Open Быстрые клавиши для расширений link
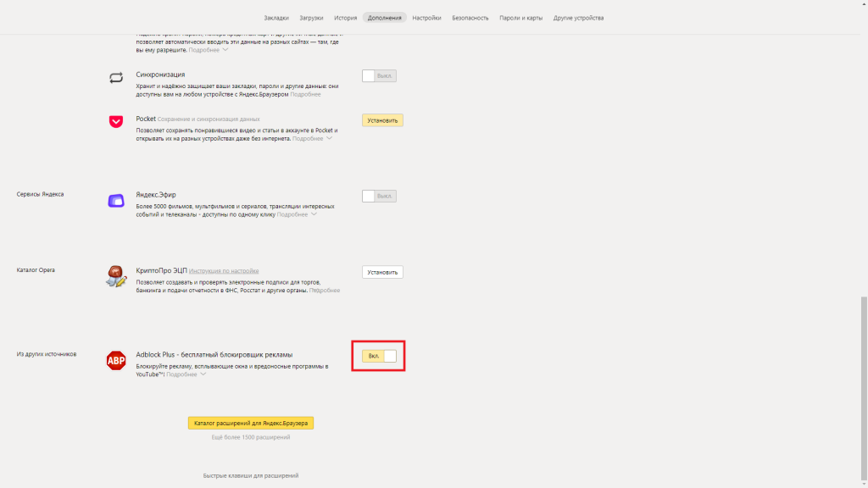This screenshot has height=488, width=868. pyautogui.click(x=251, y=475)
